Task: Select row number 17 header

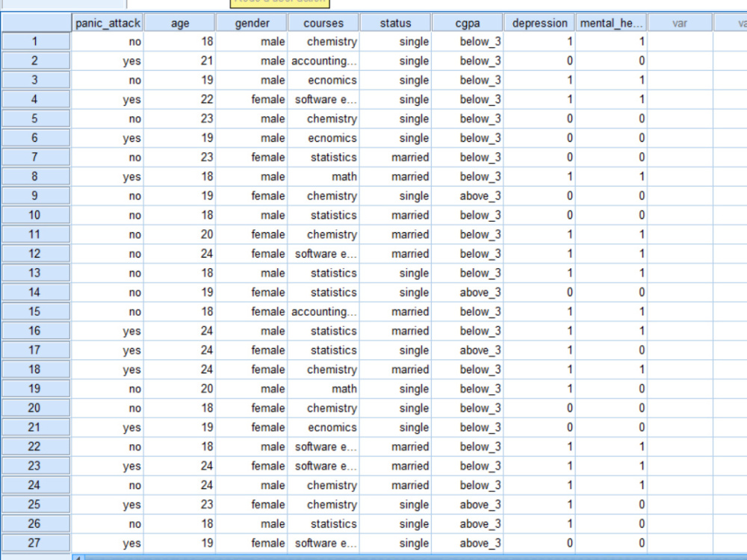Action: tap(36, 350)
